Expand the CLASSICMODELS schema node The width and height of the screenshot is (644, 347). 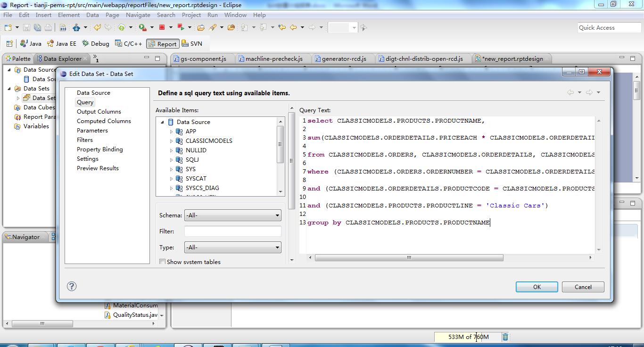click(x=172, y=141)
